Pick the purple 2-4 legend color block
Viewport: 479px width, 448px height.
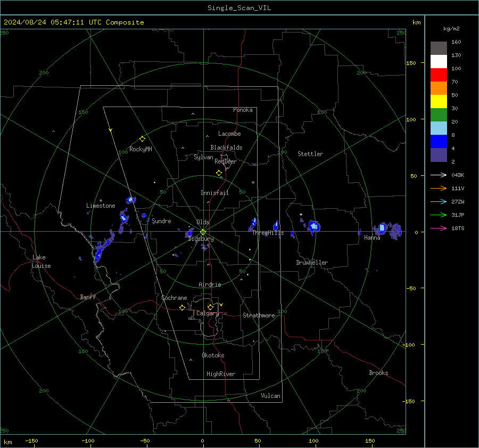click(439, 155)
